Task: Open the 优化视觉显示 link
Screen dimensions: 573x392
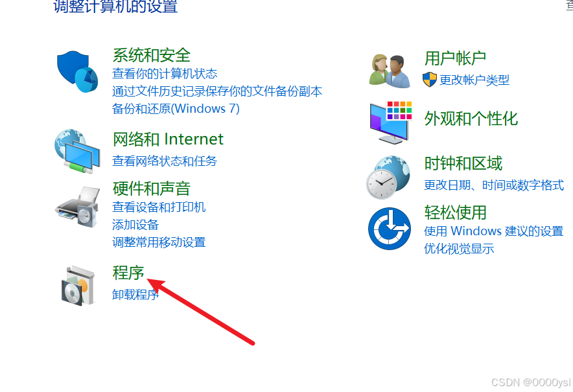Action: coord(459,249)
